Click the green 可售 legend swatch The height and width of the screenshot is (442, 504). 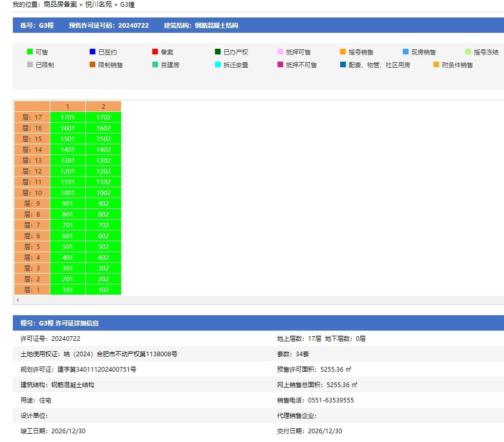[x=30, y=52]
